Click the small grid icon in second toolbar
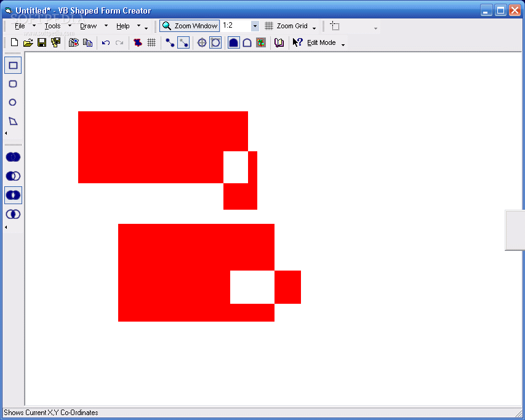 pos(151,42)
